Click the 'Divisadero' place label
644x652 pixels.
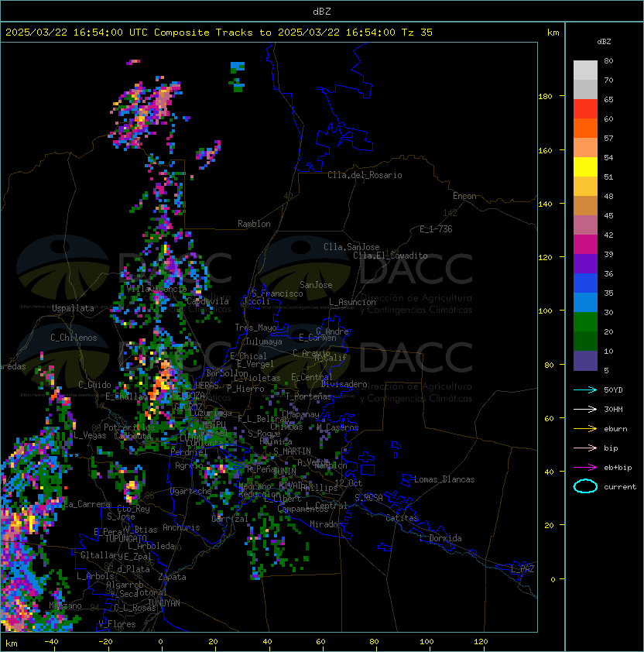coord(344,384)
